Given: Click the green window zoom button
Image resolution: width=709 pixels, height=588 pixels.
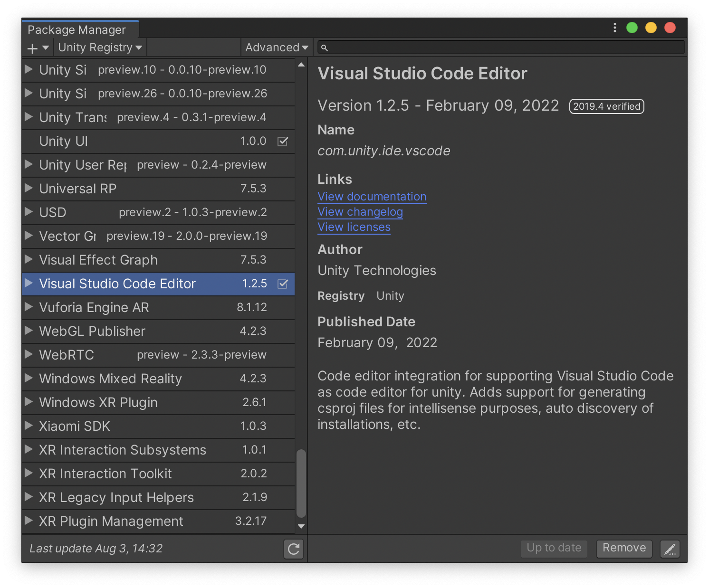Looking at the screenshot, I should click(x=632, y=28).
